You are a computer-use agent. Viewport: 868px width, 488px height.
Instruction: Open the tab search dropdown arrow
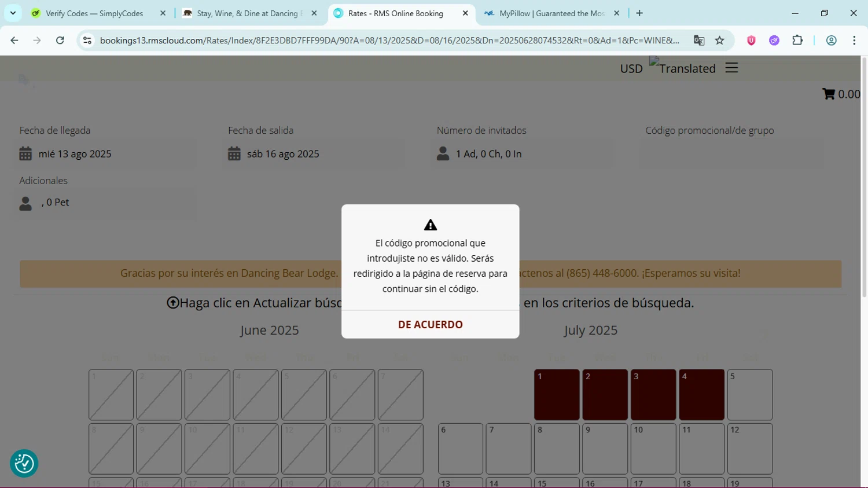(x=13, y=13)
